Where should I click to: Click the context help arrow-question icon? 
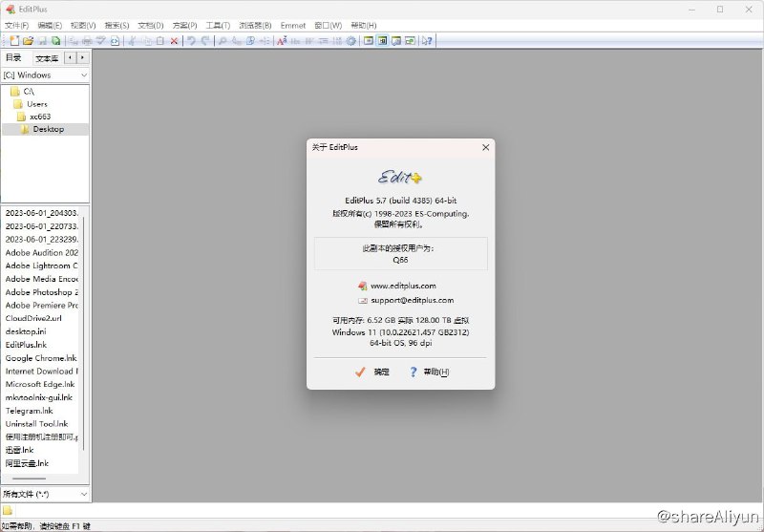(x=427, y=41)
